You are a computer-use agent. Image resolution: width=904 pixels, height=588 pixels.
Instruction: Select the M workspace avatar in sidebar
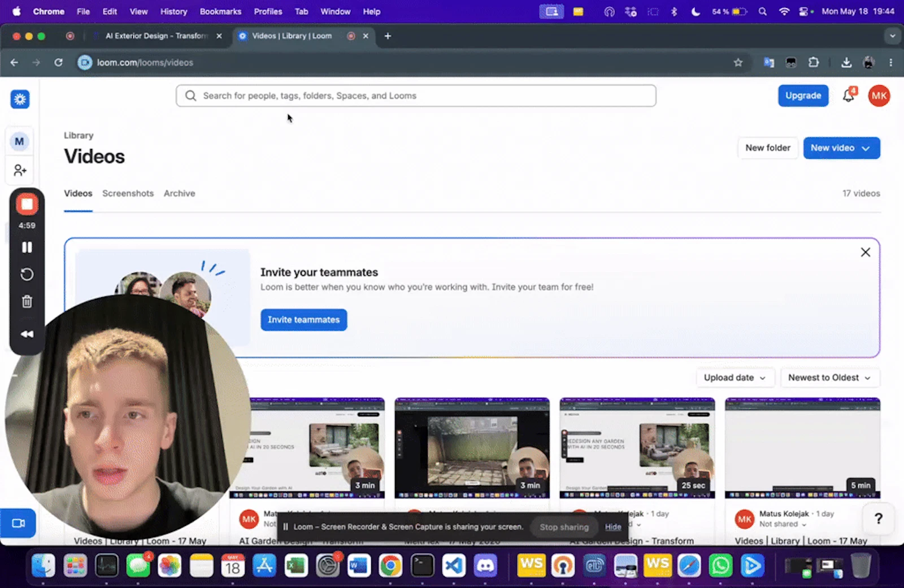(x=19, y=141)
